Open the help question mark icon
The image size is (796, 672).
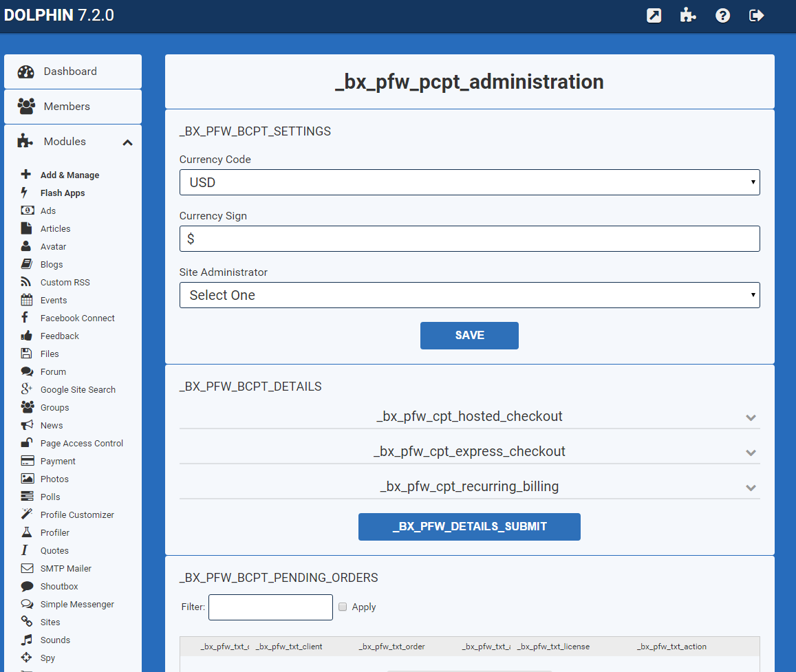722,15
